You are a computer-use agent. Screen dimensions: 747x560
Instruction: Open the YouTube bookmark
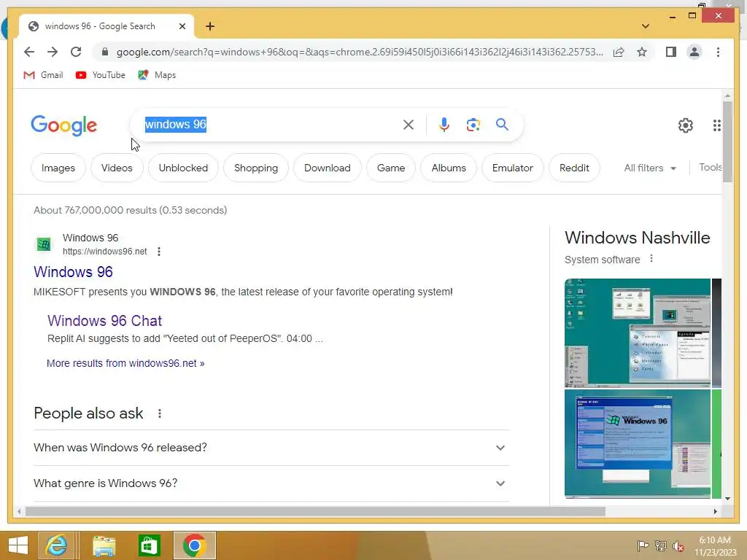pyautogui.click(x=101, y=75)
